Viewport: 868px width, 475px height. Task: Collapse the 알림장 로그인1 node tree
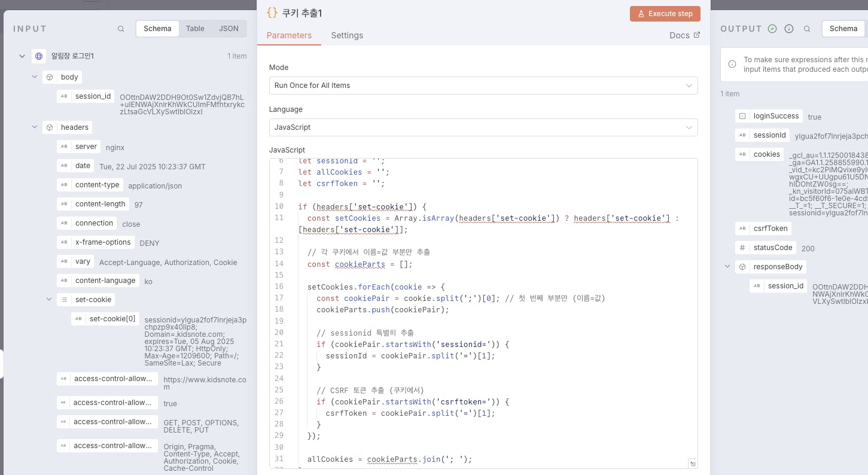[22, 56]
